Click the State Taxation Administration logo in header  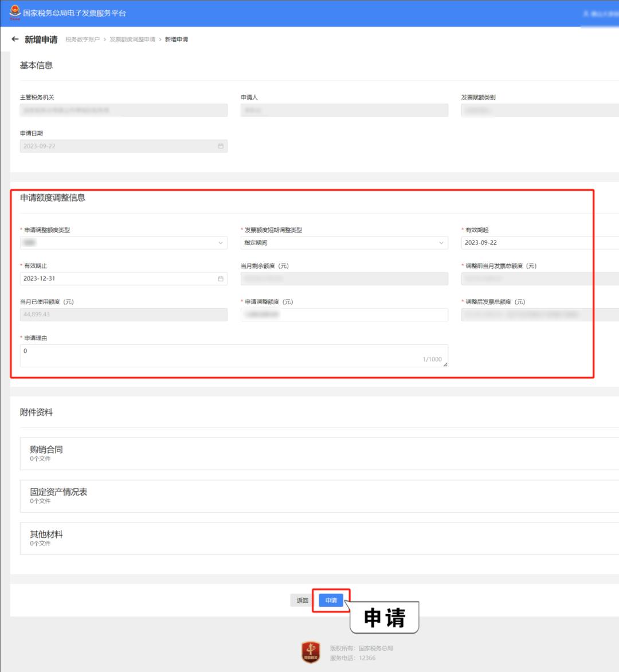tap(15, 13)
